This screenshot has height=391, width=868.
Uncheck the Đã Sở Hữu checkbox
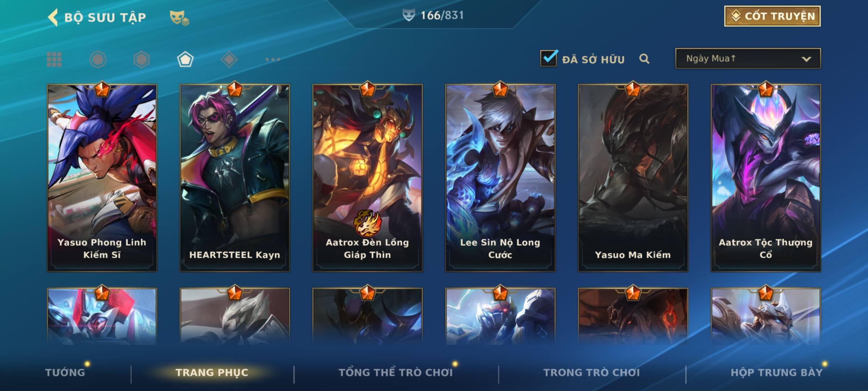549,58
